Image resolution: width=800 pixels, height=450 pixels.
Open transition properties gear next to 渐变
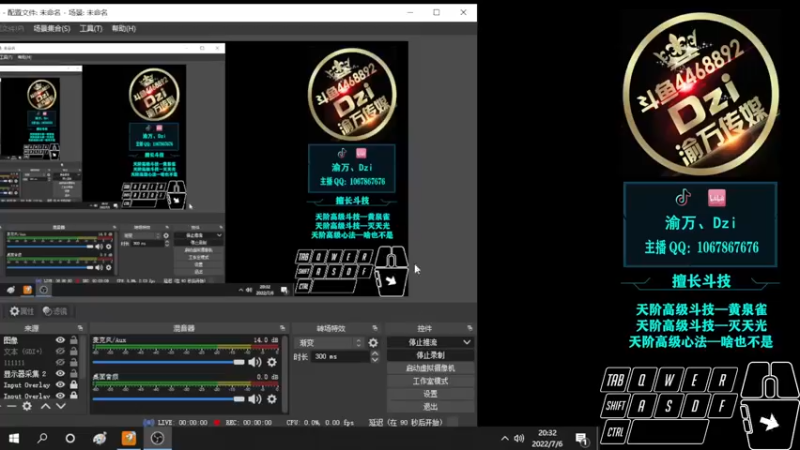[373, 343]
